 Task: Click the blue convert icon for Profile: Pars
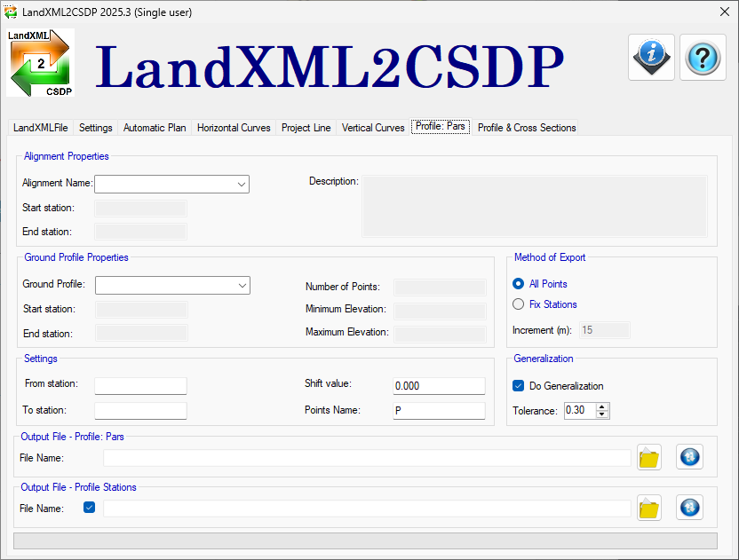coord(689,457)
